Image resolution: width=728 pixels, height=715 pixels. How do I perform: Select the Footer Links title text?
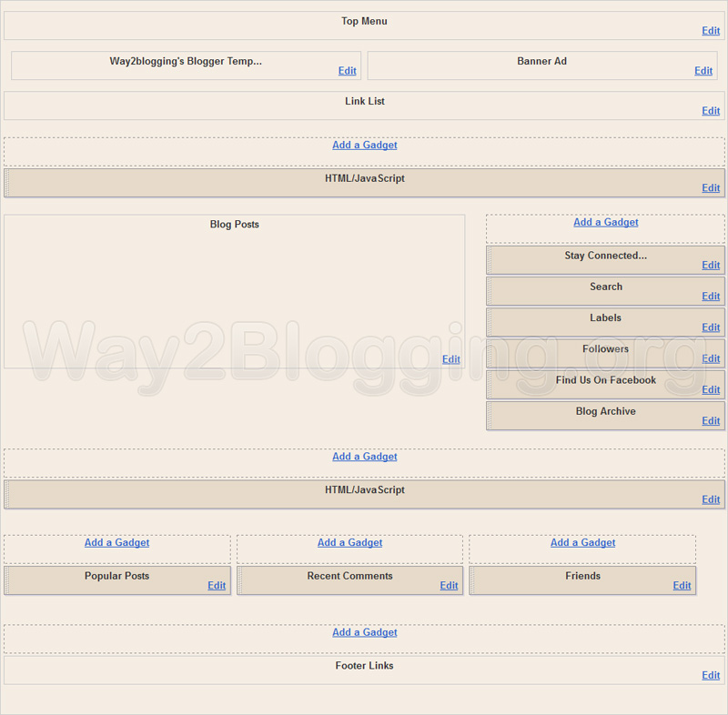(x=364, y=665)
